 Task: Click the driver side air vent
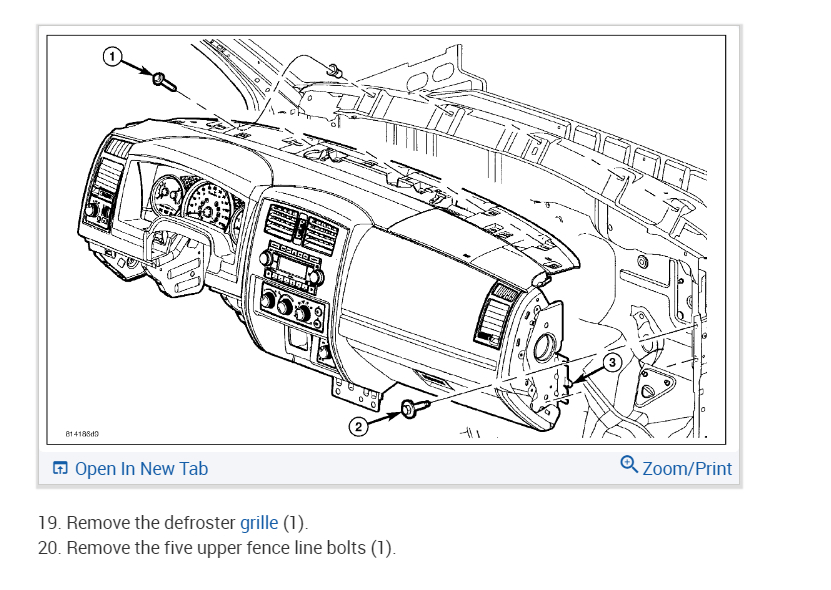[109, 174]
